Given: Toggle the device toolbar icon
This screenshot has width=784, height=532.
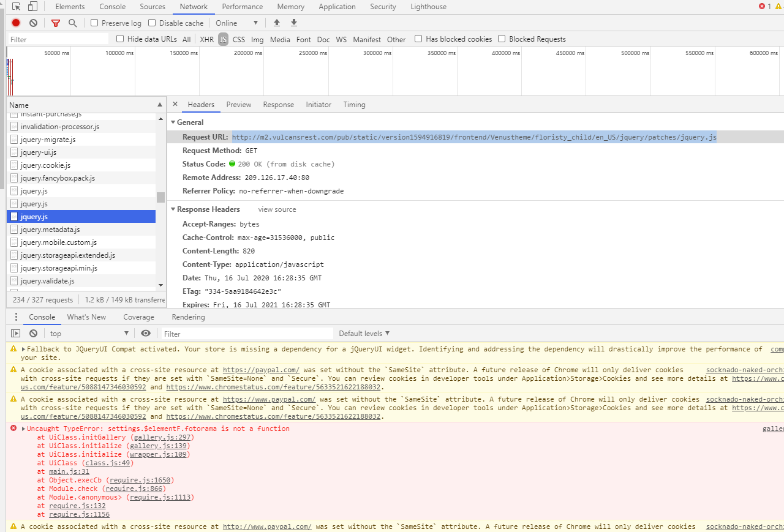Looking at the screenshot, I should point(32,7).
